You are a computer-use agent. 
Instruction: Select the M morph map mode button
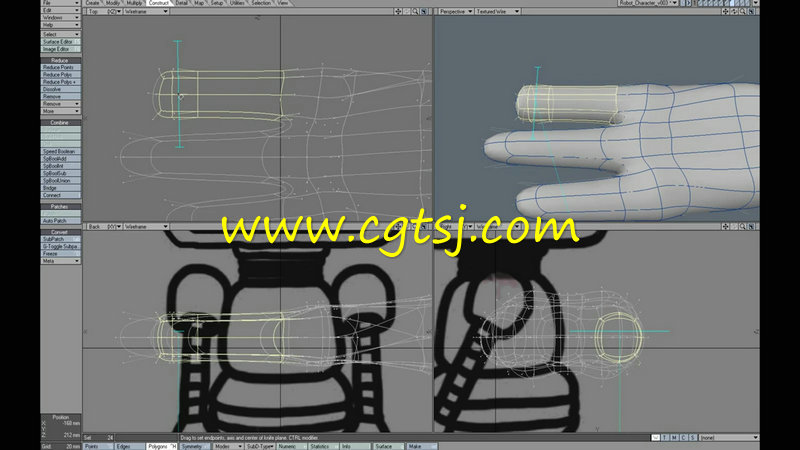[674, 438]
